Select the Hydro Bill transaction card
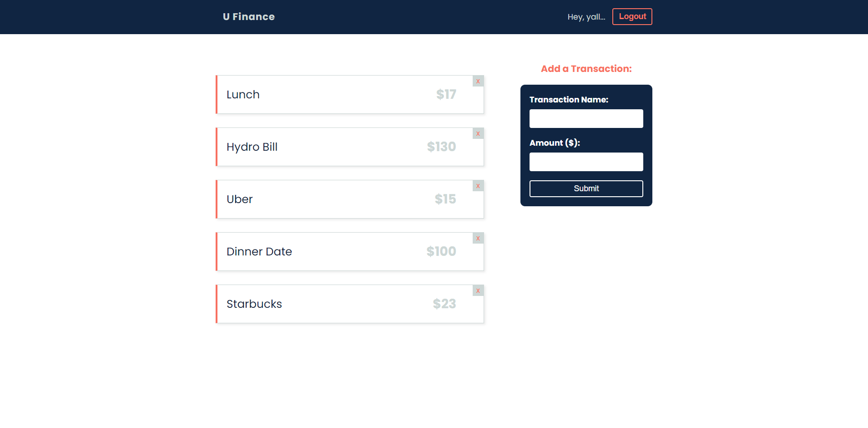Image resolution: width=868 pixels, height=428 pixels. (x=350, y=147)
